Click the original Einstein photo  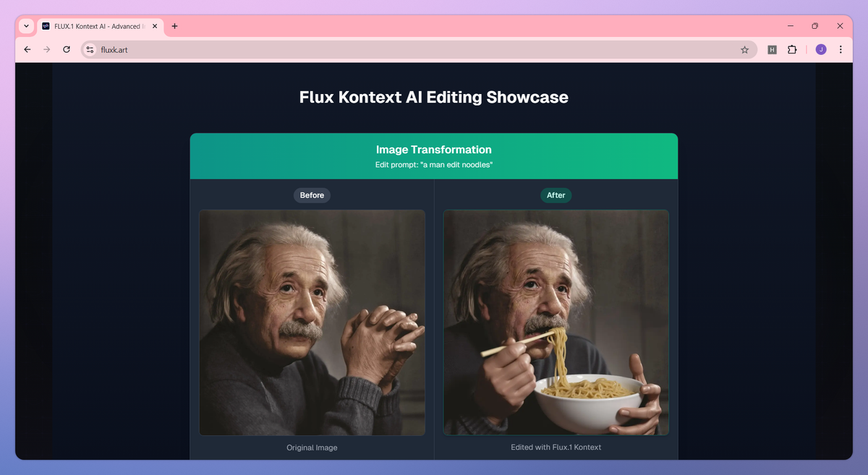(312, 322)
